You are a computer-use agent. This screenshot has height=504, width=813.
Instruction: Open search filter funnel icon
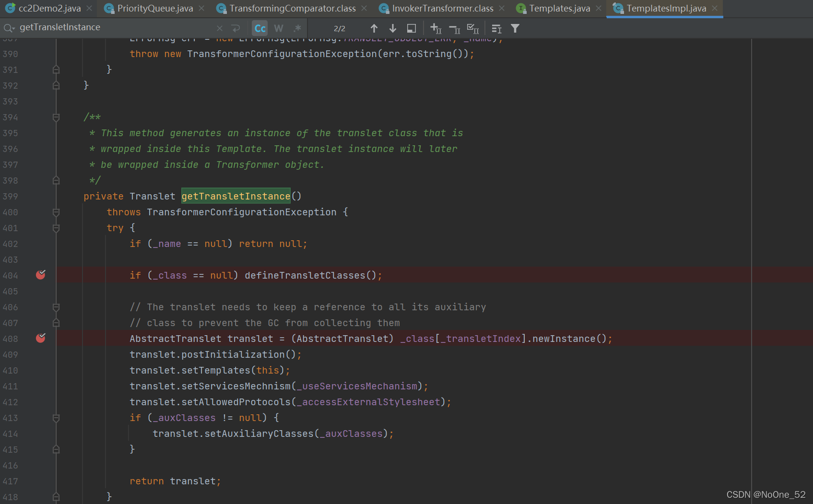(515, 28)
